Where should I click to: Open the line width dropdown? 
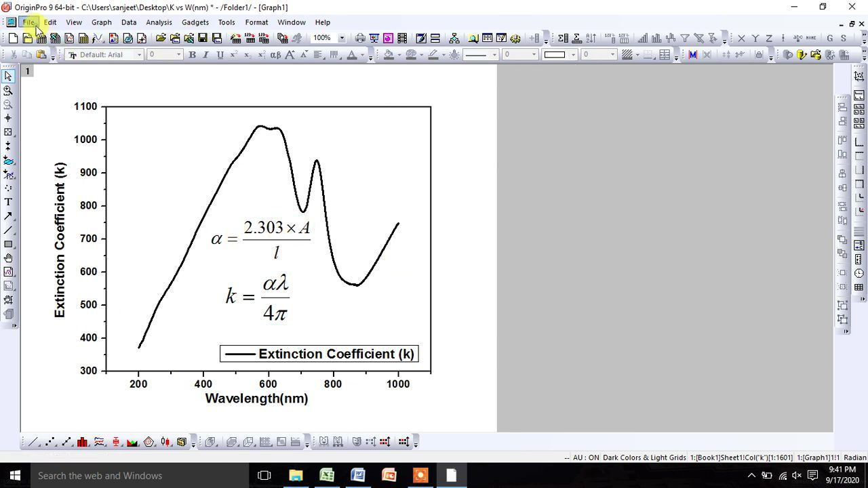(x=534, y=55)
